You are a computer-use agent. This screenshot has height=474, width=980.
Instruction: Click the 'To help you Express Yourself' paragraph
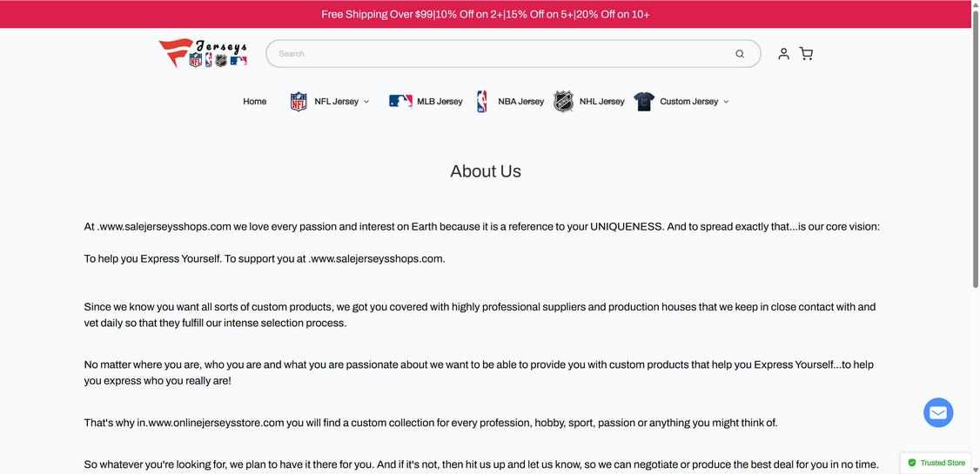(265, 258)
